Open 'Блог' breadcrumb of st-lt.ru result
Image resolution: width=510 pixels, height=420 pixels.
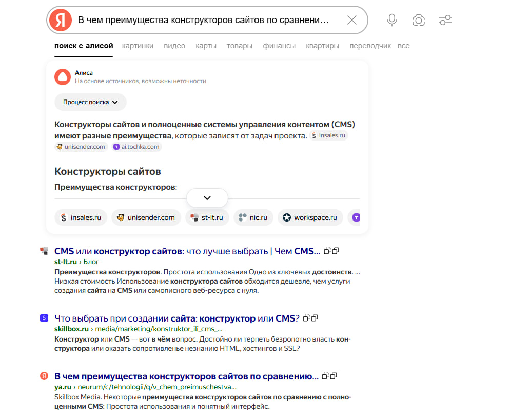coord(91,262)
